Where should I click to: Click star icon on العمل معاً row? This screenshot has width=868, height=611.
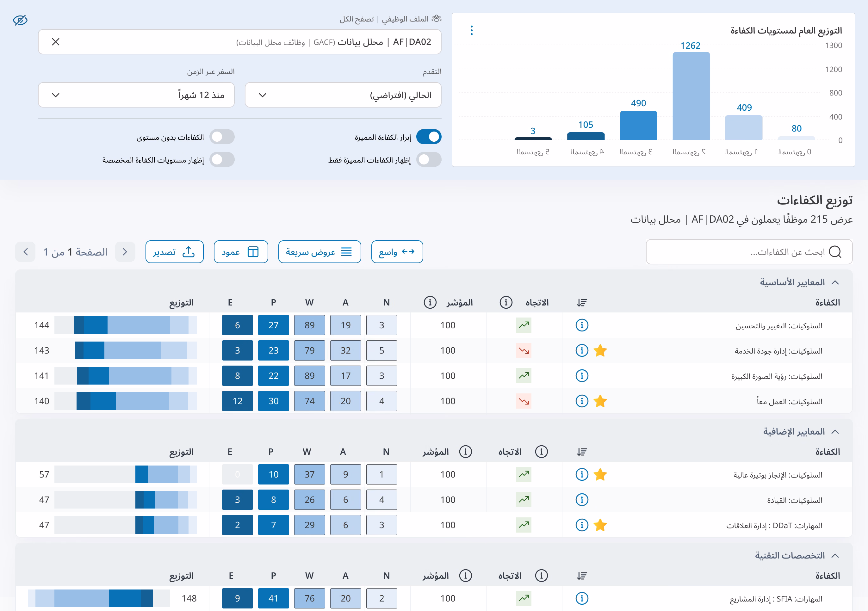pyautogui.click(x=600, y=401)
